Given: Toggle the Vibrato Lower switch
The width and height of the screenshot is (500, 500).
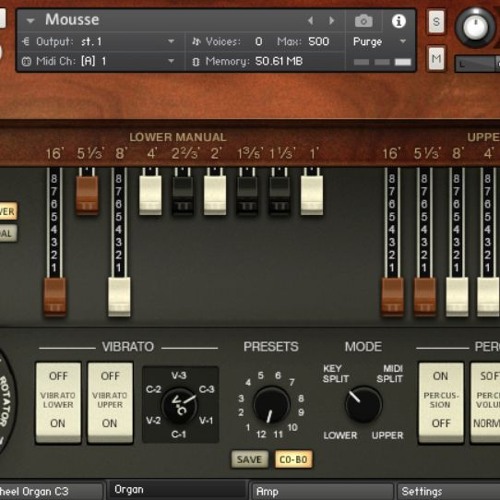Looking at the screenshot, I should [x=58, y=402].
